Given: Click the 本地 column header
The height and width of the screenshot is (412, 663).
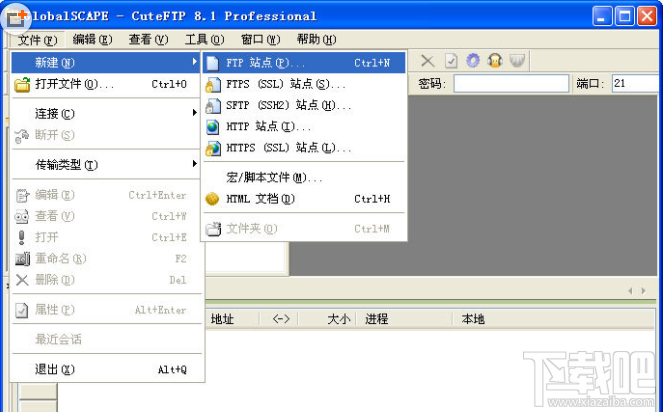Looking at the screenshot, I should click(554, 319).
